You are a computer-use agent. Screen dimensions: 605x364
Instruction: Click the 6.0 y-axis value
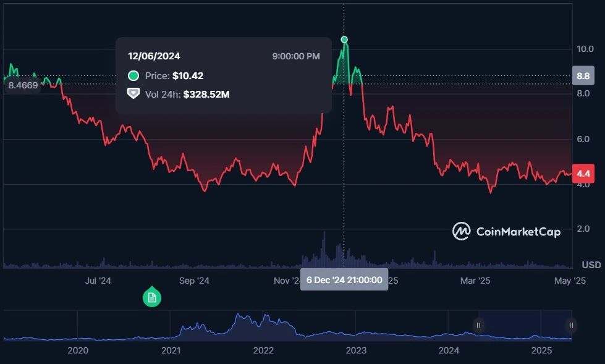point(583,139)
